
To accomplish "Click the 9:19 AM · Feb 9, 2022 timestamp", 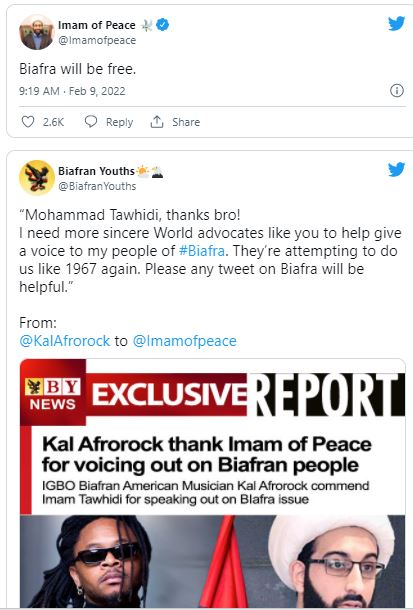I will tap(72, 91).
